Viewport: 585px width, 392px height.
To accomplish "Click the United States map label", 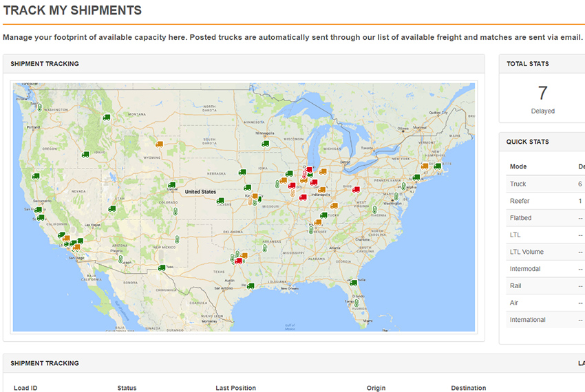I will click(x=200, y=192).
